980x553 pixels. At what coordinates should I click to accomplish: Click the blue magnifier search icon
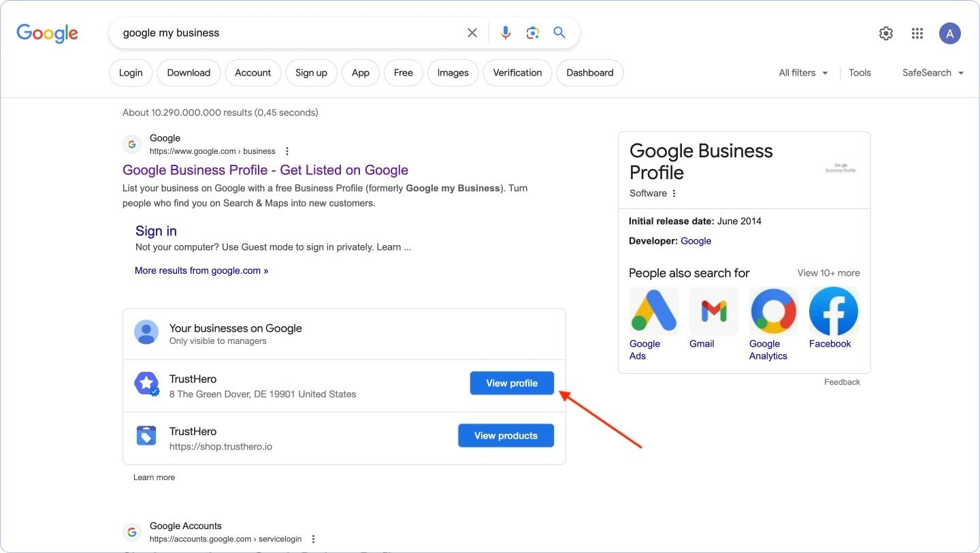click(x=559, y=33)
